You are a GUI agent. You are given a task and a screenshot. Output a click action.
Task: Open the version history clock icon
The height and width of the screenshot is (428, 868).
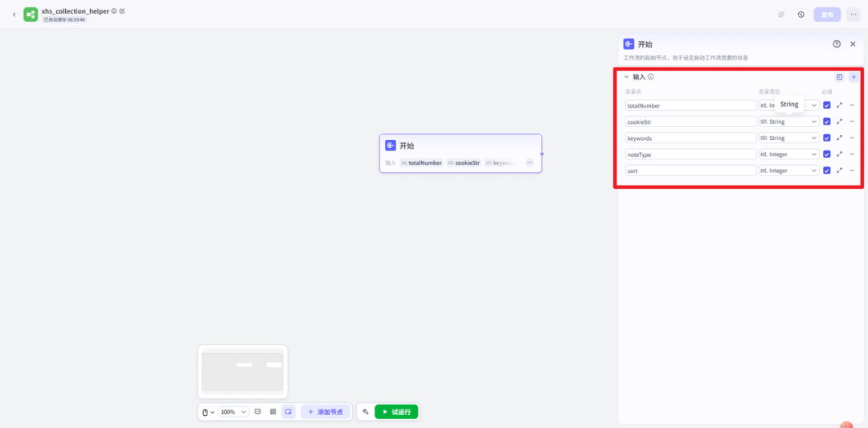800,14
